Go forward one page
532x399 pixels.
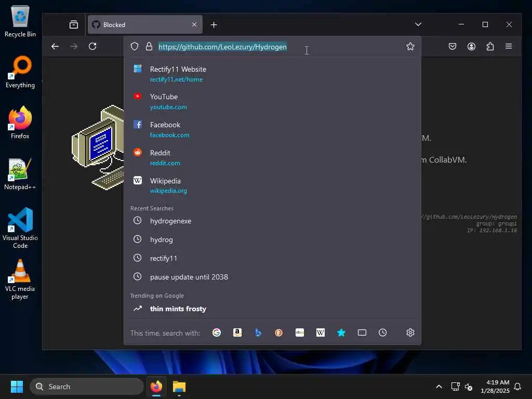point(74,46)
